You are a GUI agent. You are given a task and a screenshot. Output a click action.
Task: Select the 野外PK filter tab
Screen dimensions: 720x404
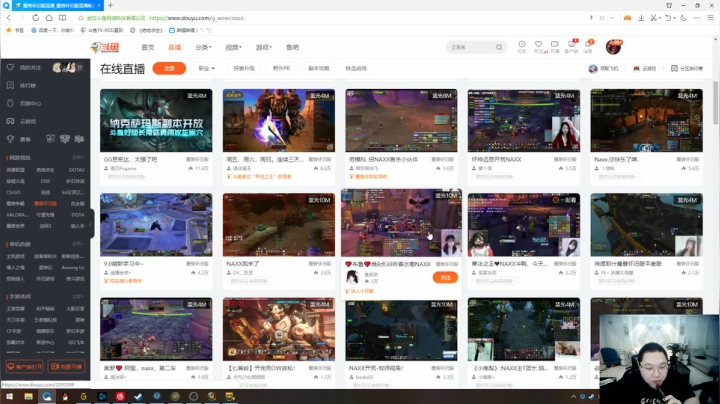coord(281,68)
